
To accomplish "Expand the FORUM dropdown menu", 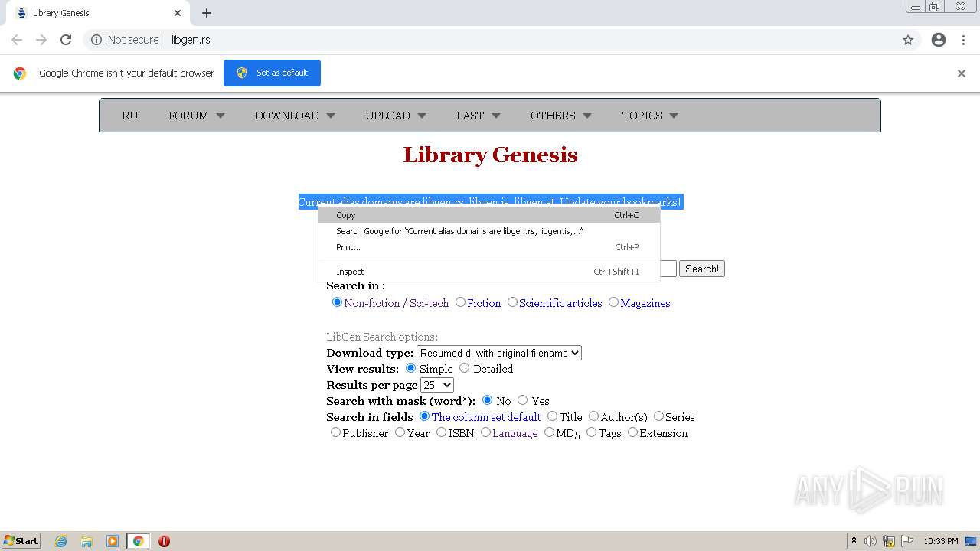I will click(x=197, y=116).
